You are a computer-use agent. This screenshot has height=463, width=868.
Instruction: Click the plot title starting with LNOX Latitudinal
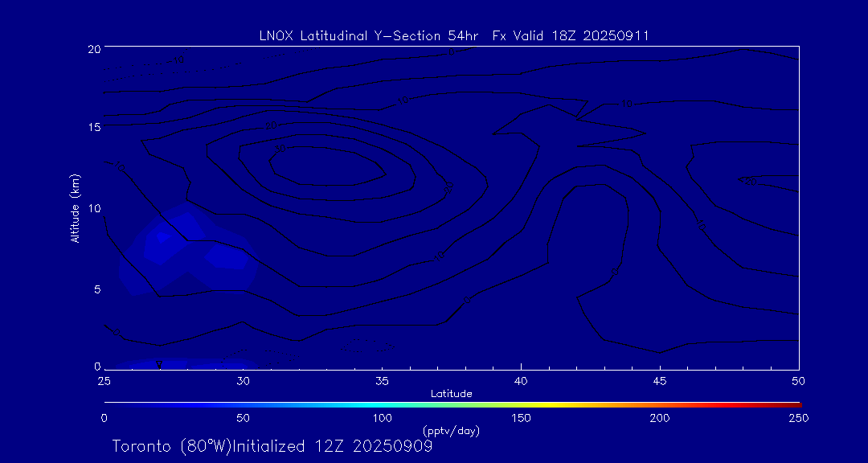[x=454, y=35]
